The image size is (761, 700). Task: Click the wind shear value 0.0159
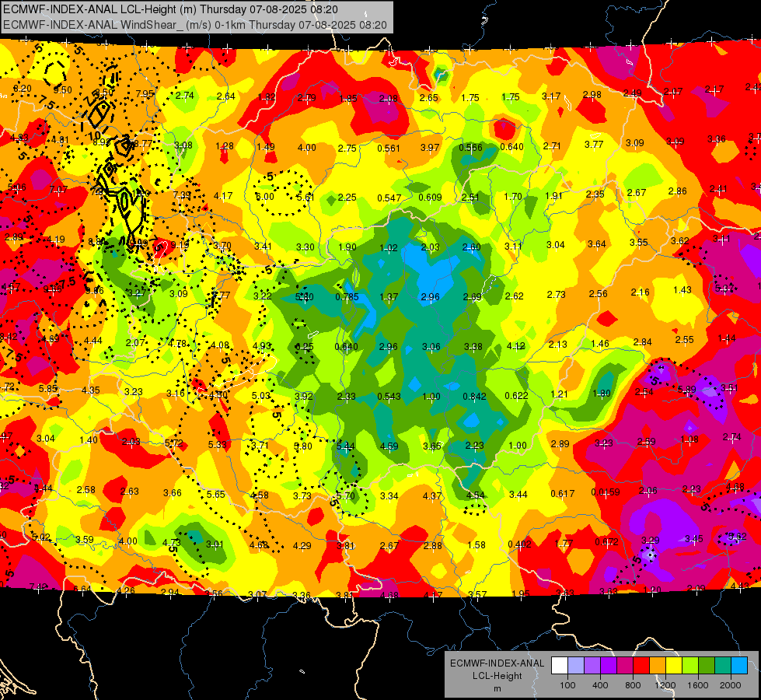[x=606, y=492]
